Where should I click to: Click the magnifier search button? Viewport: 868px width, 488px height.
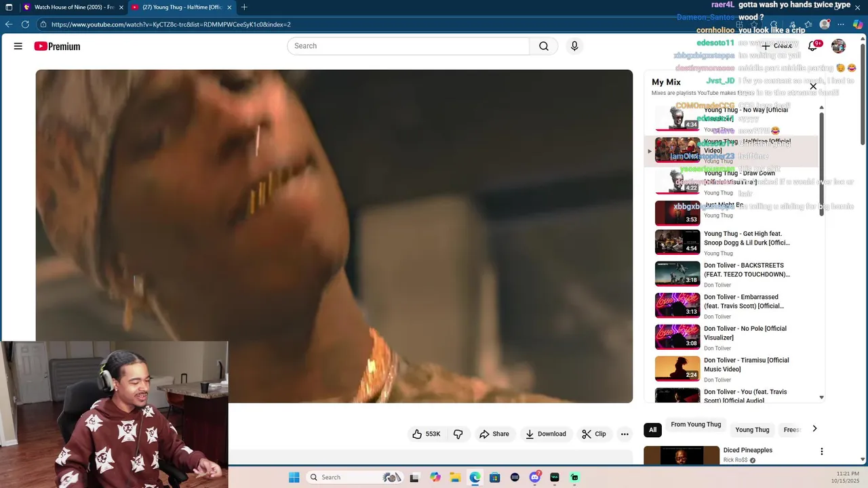coord(544,46)
